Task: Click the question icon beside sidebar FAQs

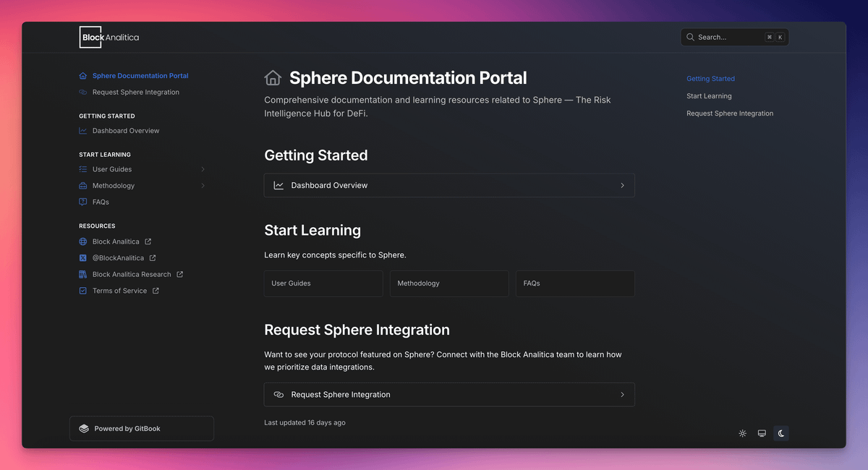Action: click(x=83, y=202)
